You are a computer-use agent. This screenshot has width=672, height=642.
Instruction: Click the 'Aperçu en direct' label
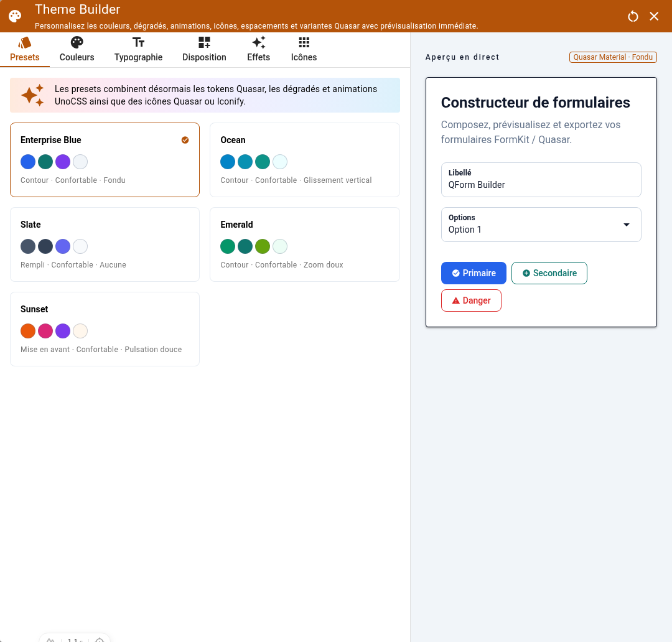click(462, 57)
